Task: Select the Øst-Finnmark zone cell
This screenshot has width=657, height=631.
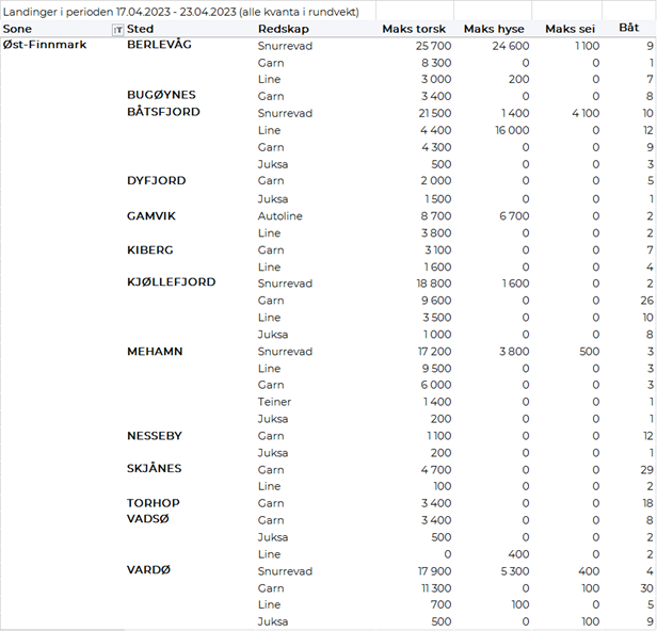Action: click(45, 46)
